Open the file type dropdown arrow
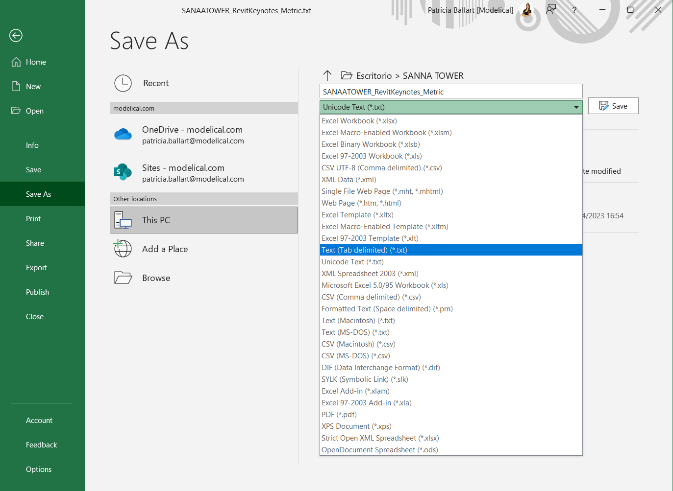 (x=576, y=107)
